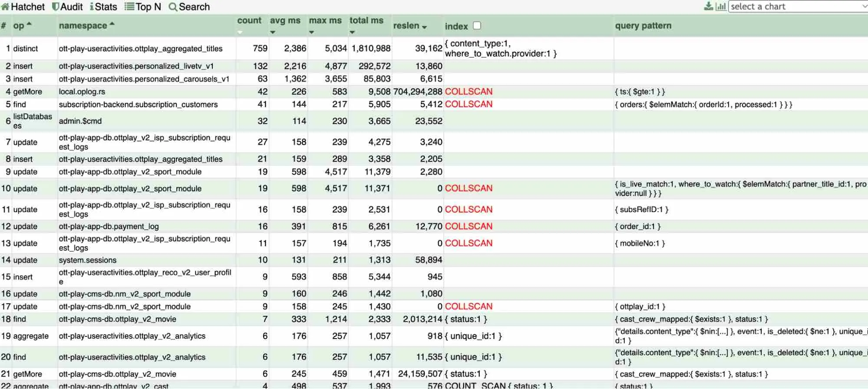Image resolution: width=868 pixels, height=389 pixels.
Task: Click the 'local.oplog.rs' namespace cell
Action: (82, 91)
